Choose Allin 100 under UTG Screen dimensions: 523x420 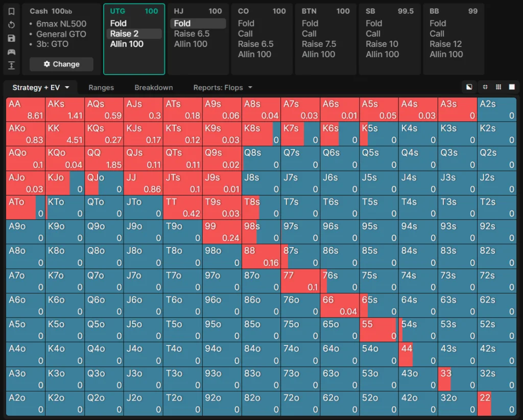tap(127, 44)
